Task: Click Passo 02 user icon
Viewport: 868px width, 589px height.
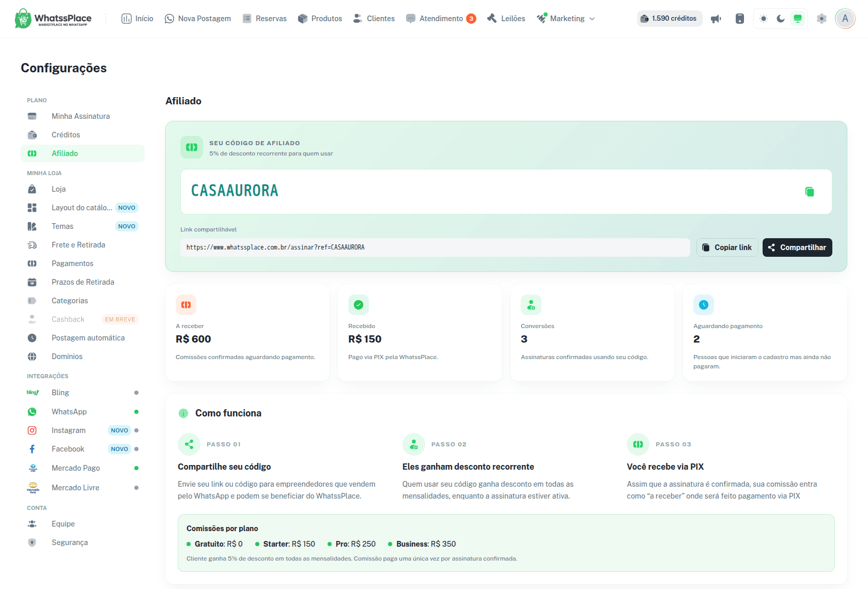Action: [x=414, y=444]
